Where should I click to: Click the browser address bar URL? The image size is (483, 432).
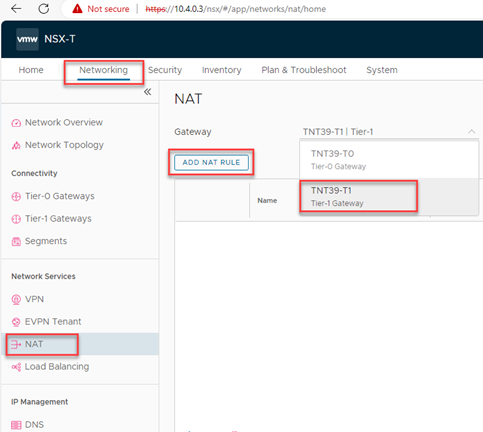[236, 9]
